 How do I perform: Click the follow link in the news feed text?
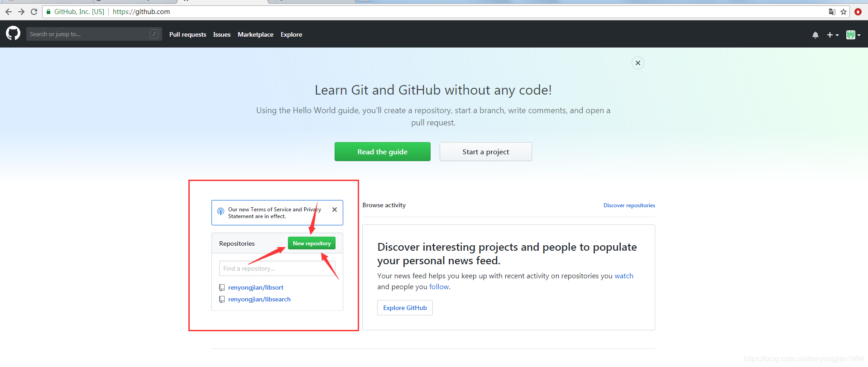(x=439, y=286)
